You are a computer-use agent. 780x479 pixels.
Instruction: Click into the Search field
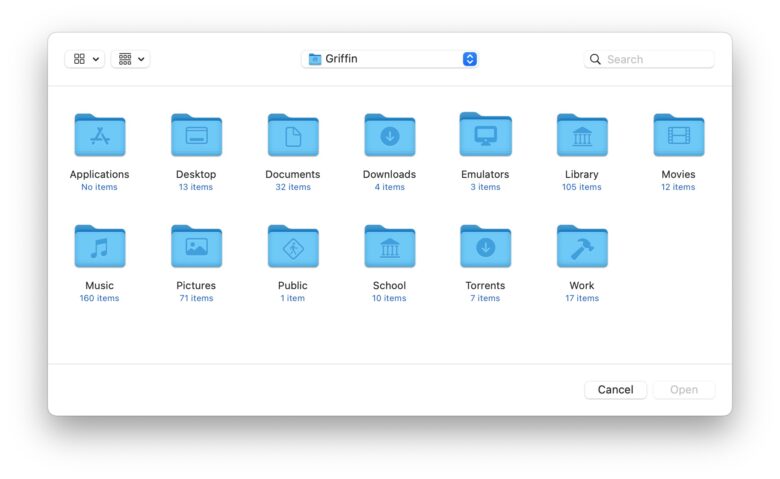657,59
